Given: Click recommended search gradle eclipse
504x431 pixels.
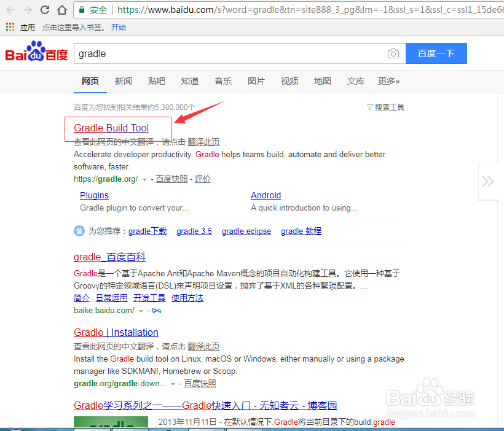Looking at the screenshot, I should coord(246,231).
